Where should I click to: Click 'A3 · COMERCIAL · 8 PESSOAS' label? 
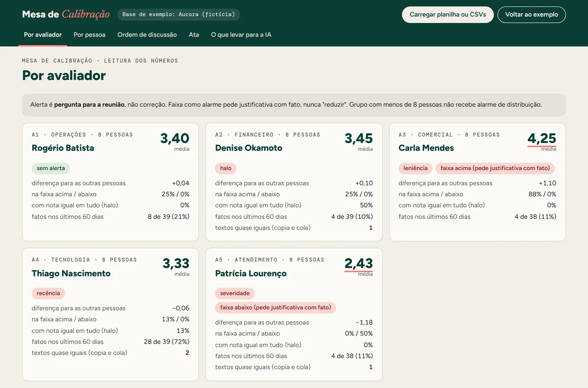(449, 135)
